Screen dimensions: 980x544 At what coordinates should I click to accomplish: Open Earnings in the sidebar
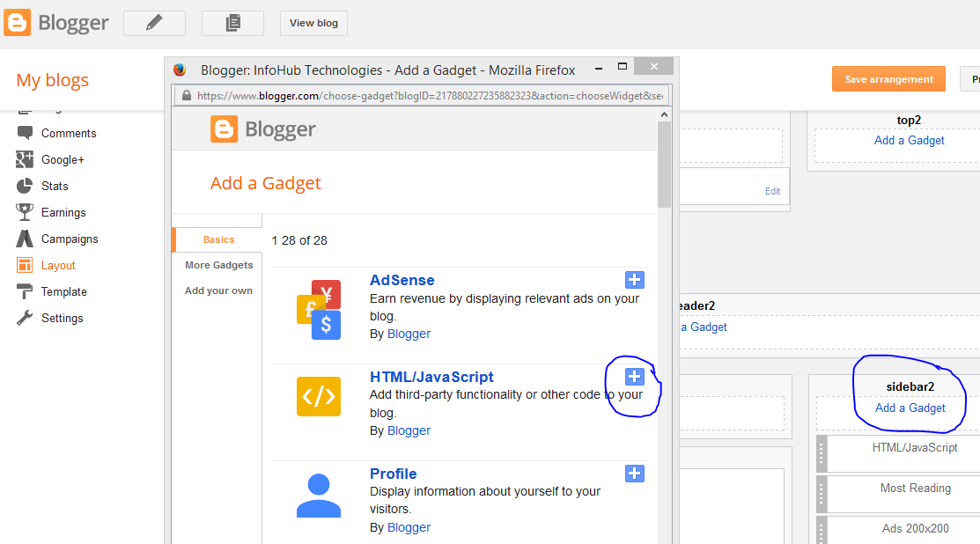click(x=63, y=212)
